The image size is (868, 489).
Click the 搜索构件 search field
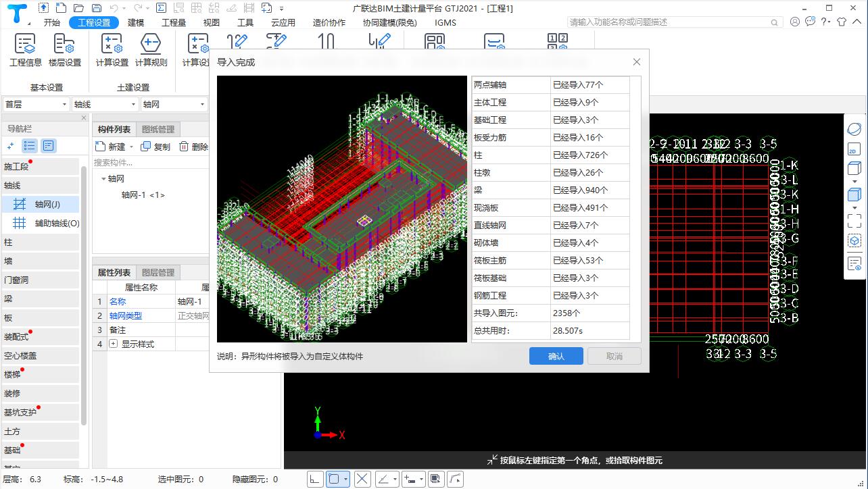click(x=149, y=162)
